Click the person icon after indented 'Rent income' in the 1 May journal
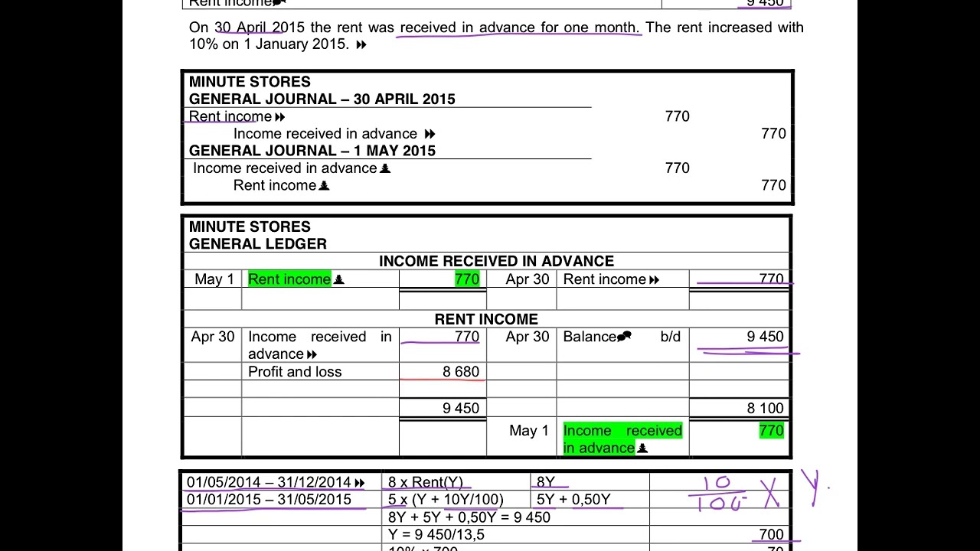This screenshot has width=980, height=551. click(x=324, y=185)
